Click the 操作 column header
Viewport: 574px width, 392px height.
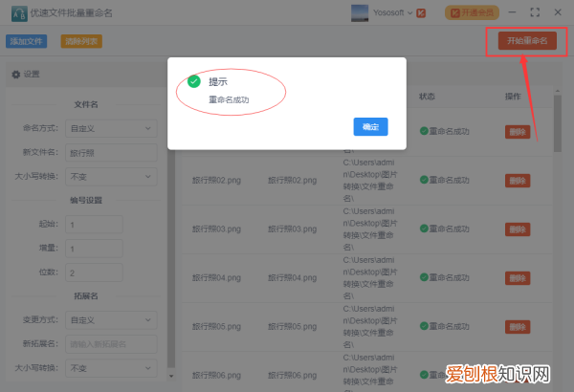513,97
